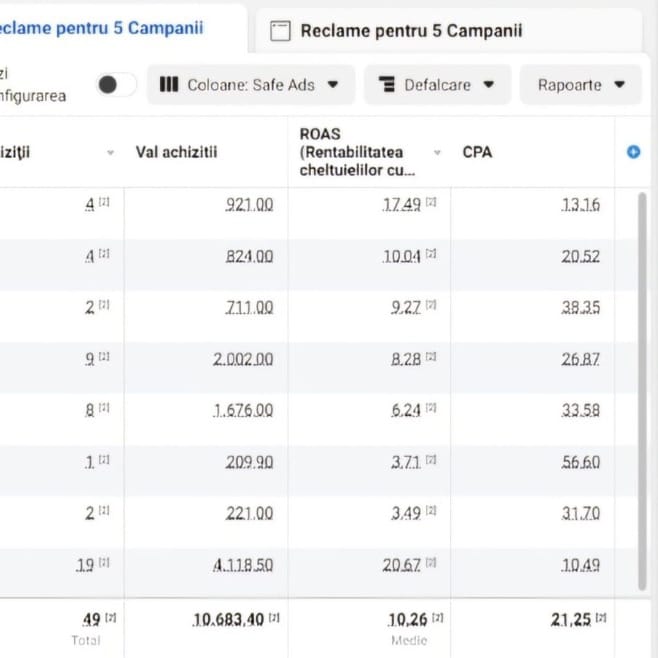Image resolution: width=658 pixels, height=658 pixels.
Task: Click the columns icon beside Coloane: Safe Ads
Action: [x=170, y=85]
